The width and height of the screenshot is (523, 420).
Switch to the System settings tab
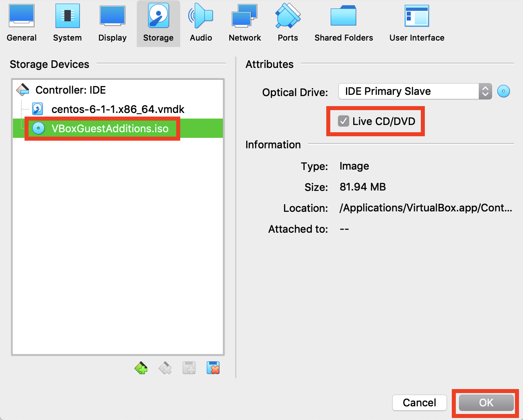click(67, 23)
